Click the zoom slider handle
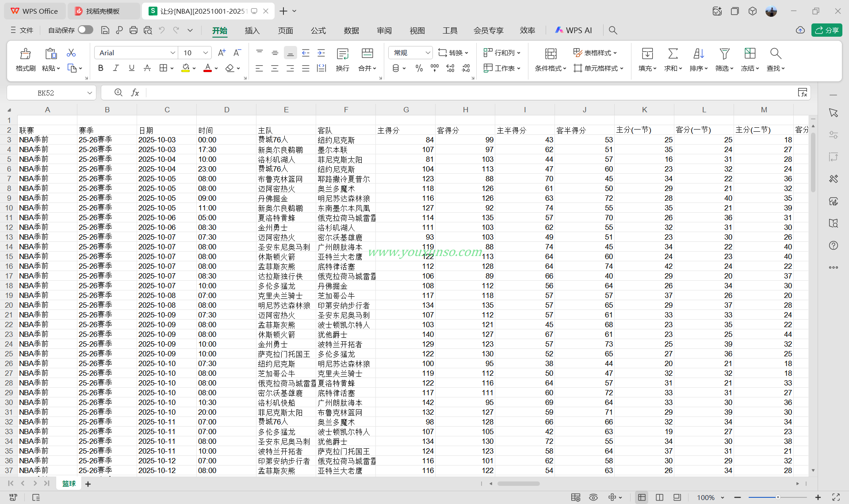Screen dimensions: 849x504 pyautogui.click(x=778, y=497)
